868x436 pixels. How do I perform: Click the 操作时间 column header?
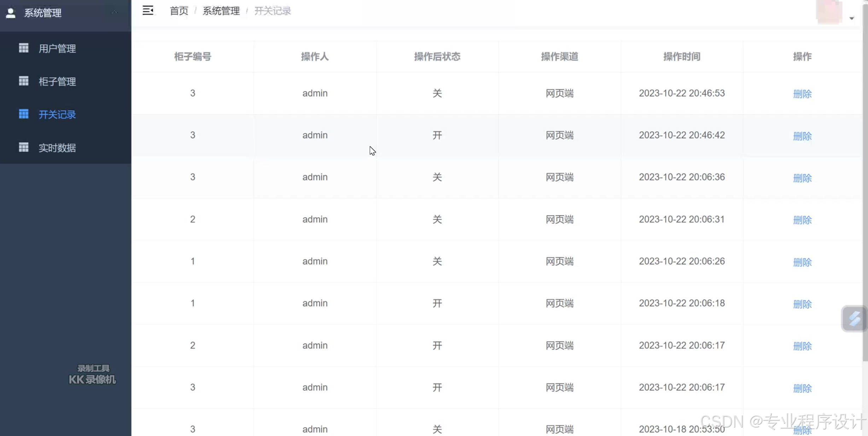pos(682,57)
